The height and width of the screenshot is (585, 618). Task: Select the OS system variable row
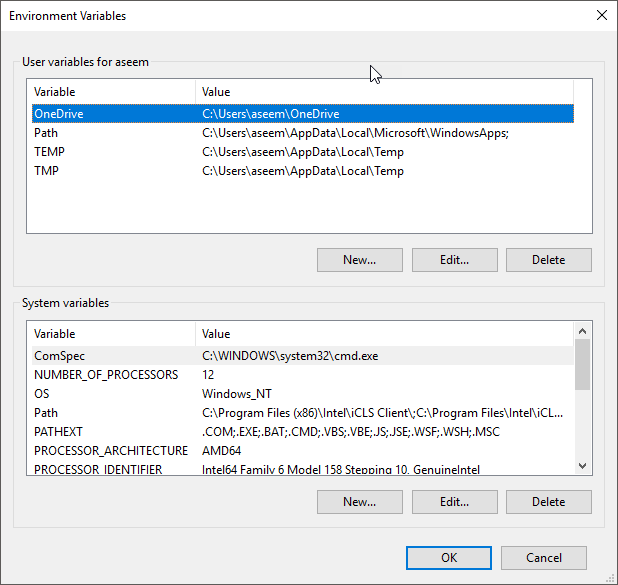point(303,393)
